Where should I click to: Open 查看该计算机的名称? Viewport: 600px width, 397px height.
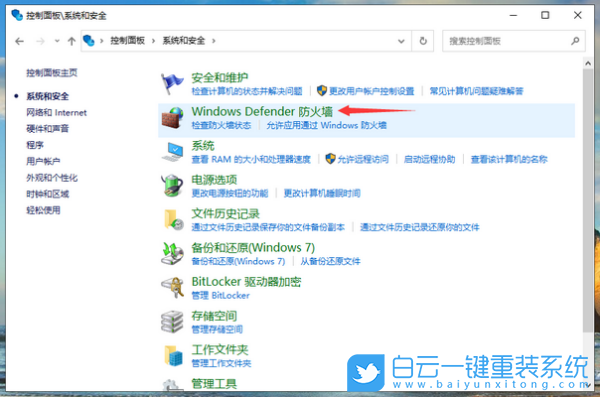[509, 159]
